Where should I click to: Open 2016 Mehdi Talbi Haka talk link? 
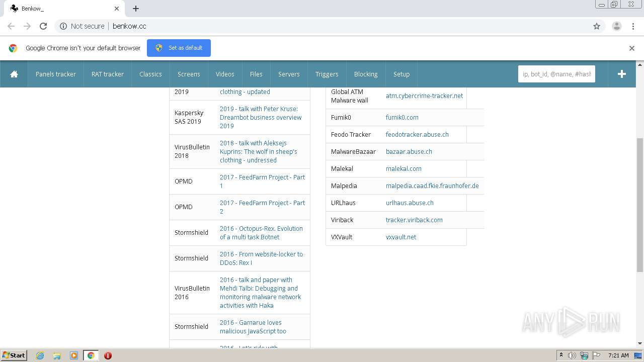click(x=260, y=292)
